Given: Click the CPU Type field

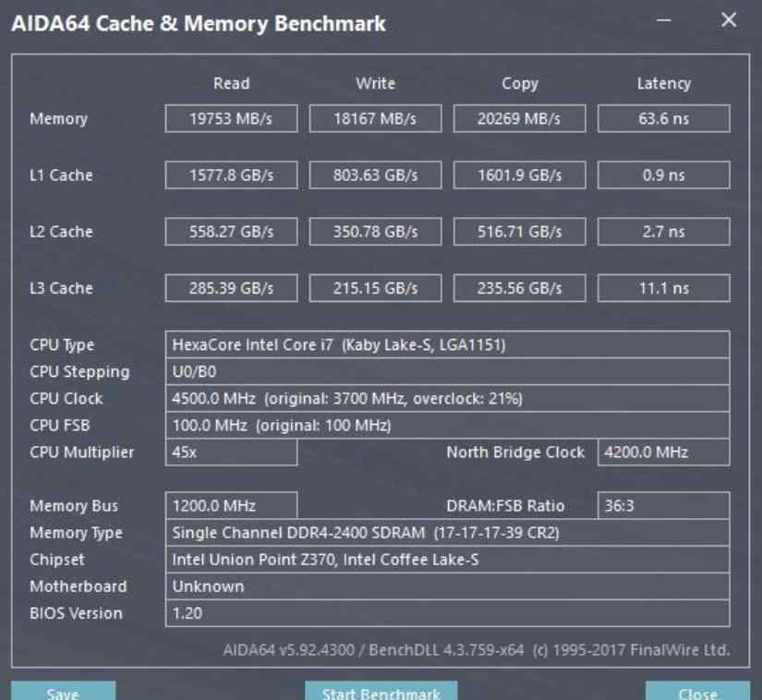Looking at the screenshot, I should pos(447,344).
